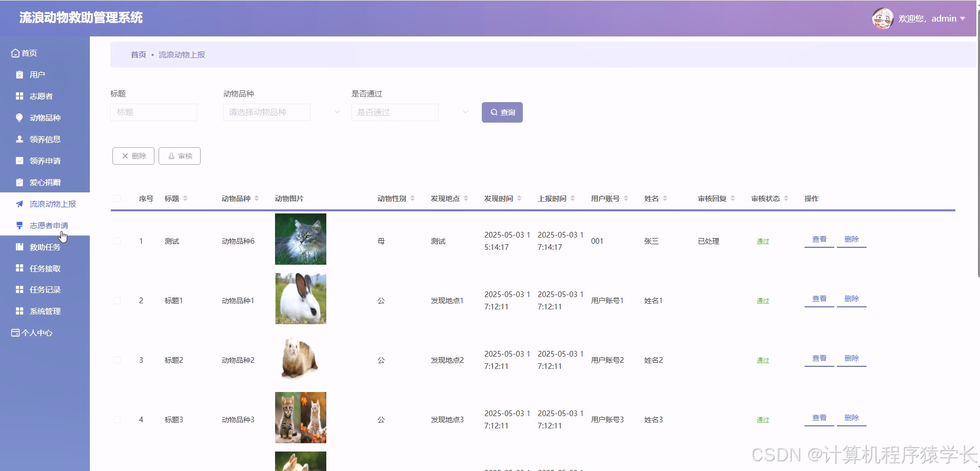Viewport: 980px width, 471px height.
Task: Check the checkbox for row 1 测试
Action: (117, 241)
